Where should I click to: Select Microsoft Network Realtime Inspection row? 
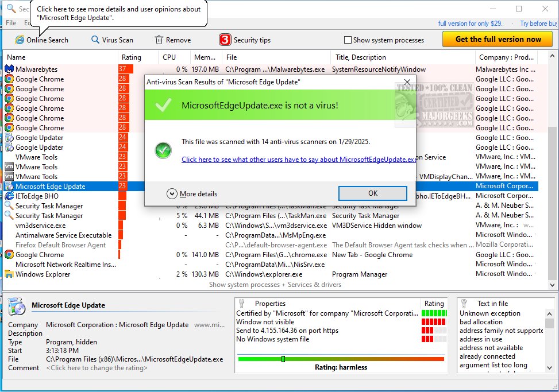coord(271,265)
